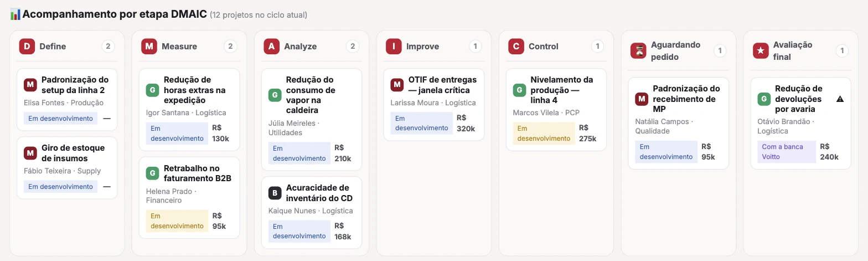868x261 pixels.
Task: Click the warning triangle on Redução de devoluções card
Action: click(840, 99)
